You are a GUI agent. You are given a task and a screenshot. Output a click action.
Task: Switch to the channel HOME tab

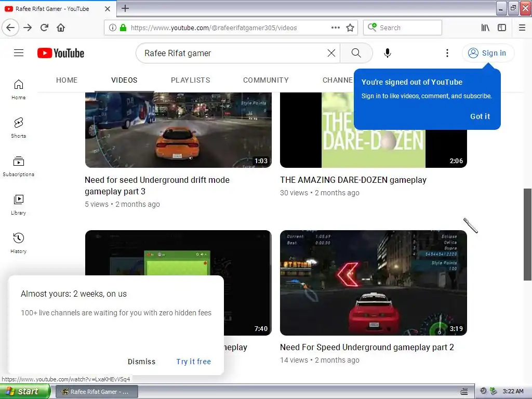click(x=67, y=80)
